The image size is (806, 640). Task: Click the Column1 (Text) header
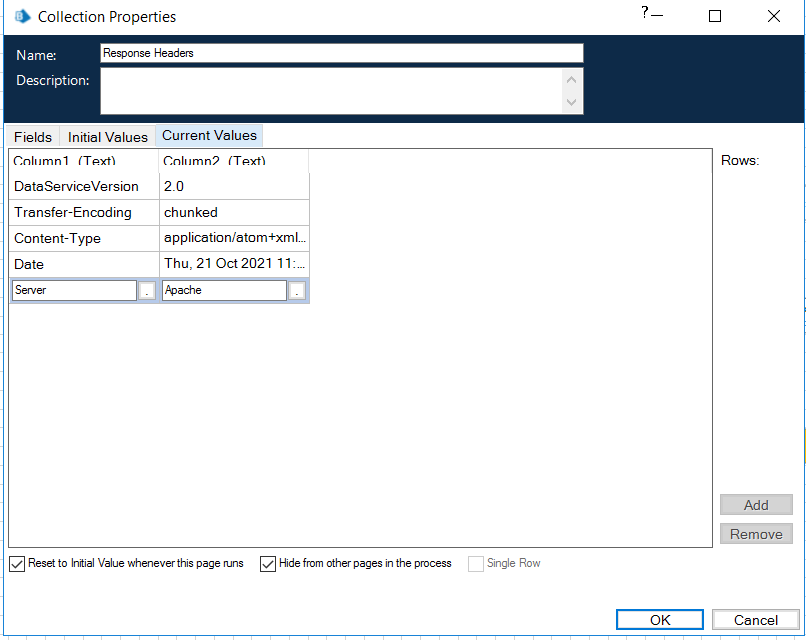pos(84,161)
